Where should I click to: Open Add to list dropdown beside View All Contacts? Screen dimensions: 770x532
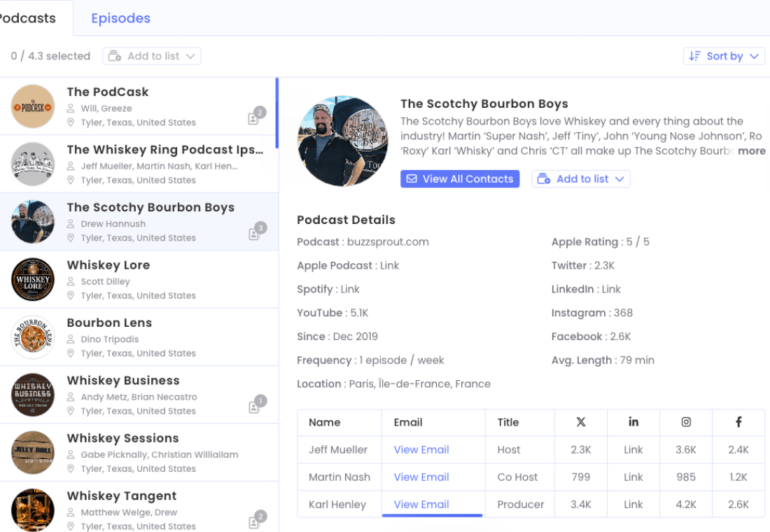pyautogui.click(x=581, y=179)
